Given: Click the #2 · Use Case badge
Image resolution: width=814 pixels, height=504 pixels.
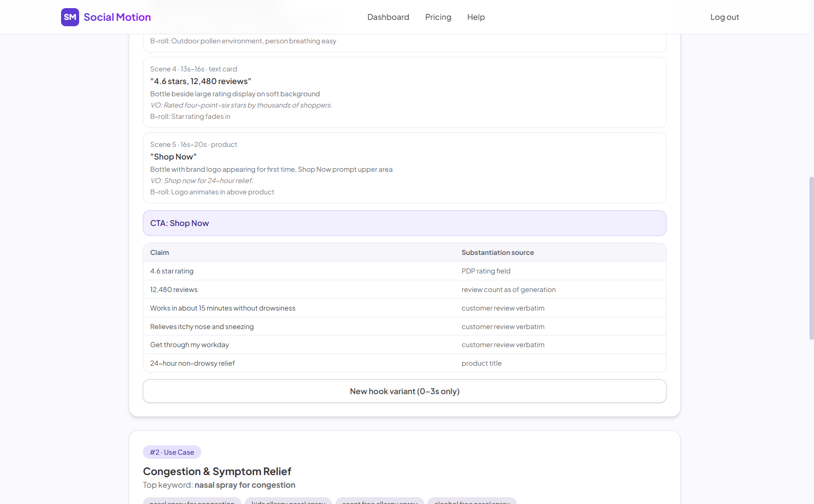Looking at the screenshot, I should (172, 452).
